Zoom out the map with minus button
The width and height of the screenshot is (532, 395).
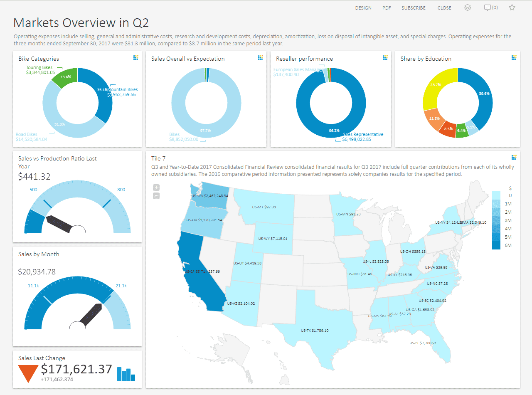[156, 196]
